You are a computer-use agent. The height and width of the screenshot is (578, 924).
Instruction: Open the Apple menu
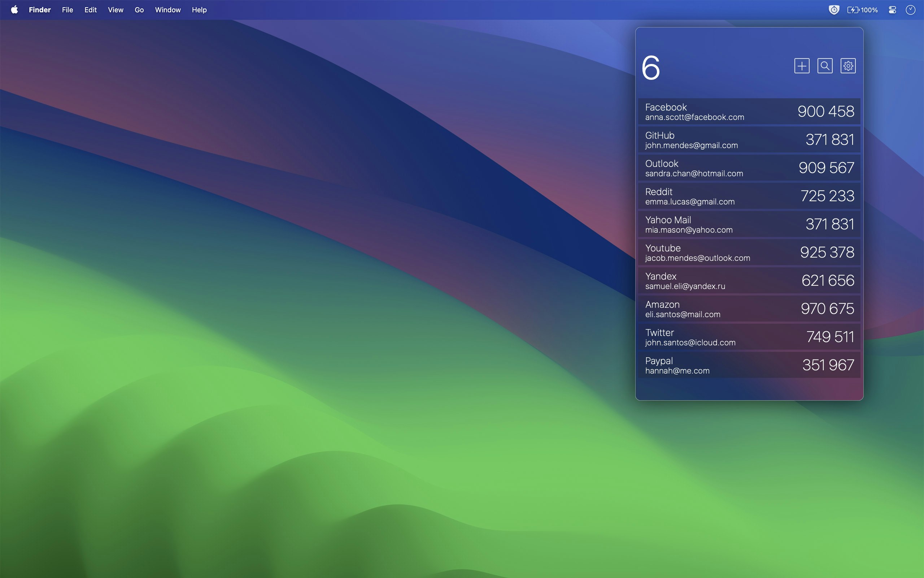point(14,10)
